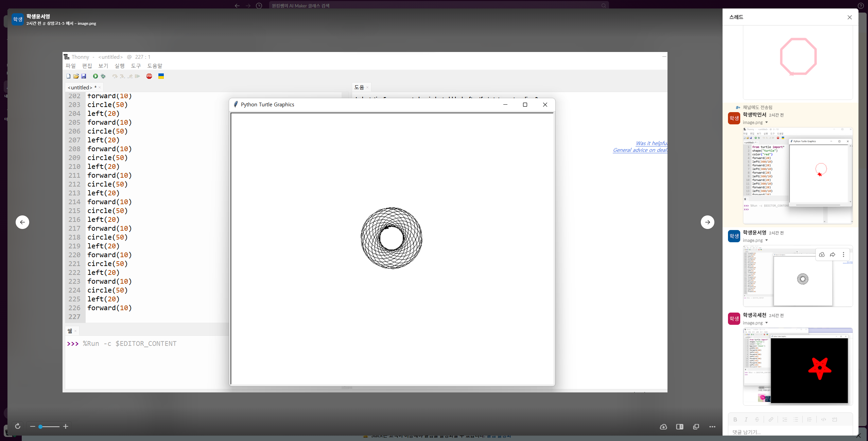Toggle bold formatting in reply box

(735, 420)
